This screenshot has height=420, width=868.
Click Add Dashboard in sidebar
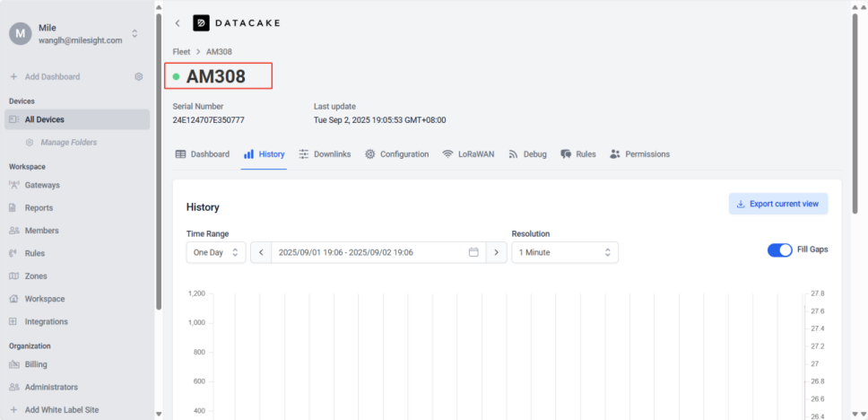[52, 77]
